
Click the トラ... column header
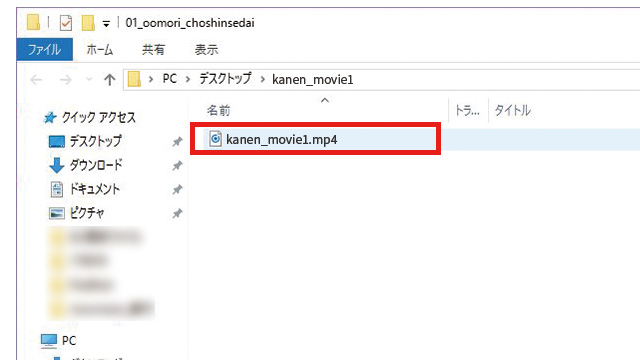pos(467,111)
